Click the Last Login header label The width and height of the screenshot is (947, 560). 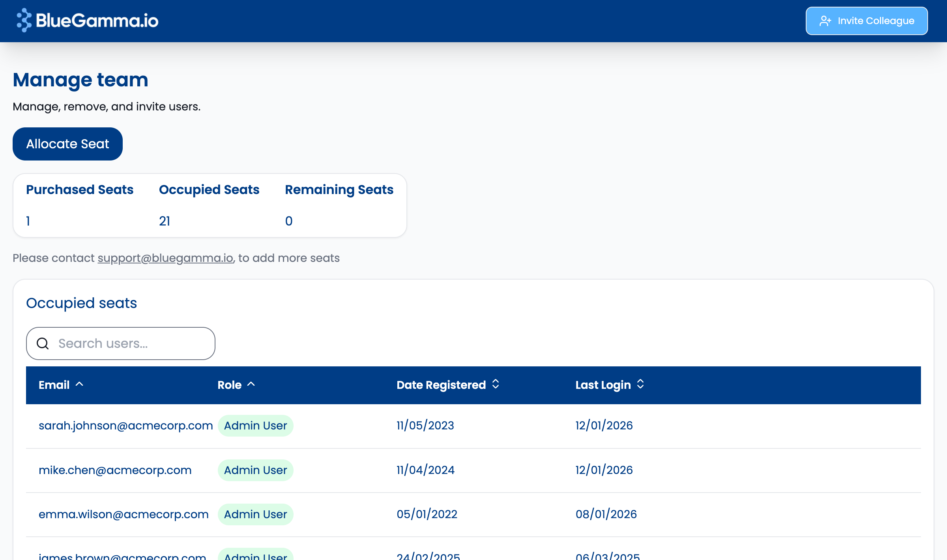(x=603, y=385)
